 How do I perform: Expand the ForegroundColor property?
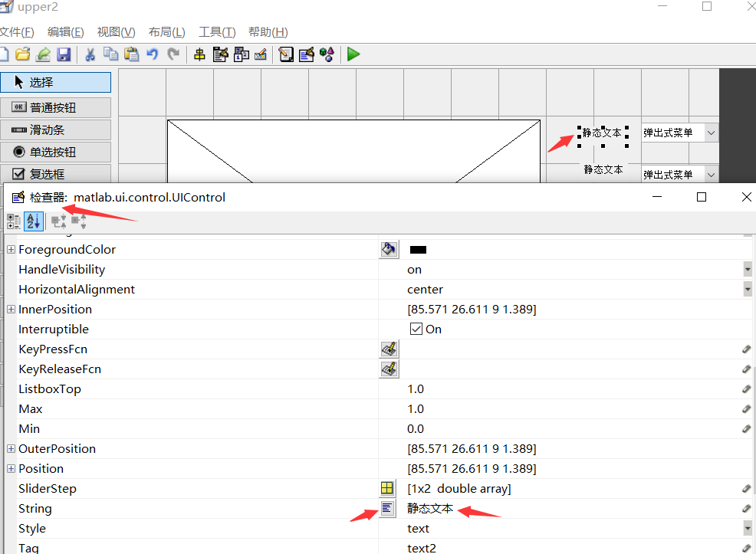point(11,250)
